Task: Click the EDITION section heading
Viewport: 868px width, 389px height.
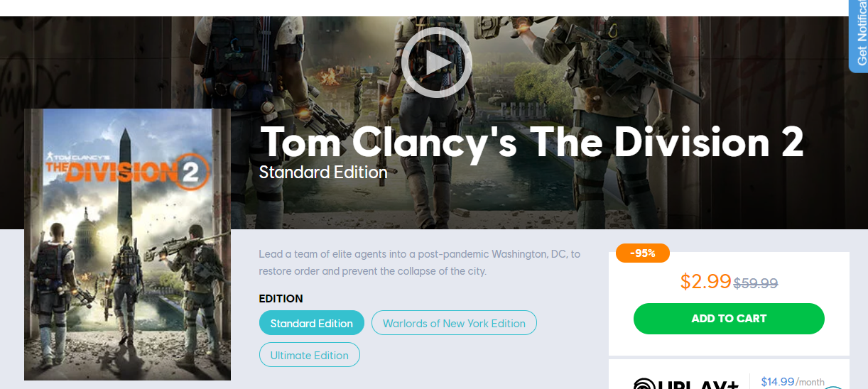Action: [281, 299]
